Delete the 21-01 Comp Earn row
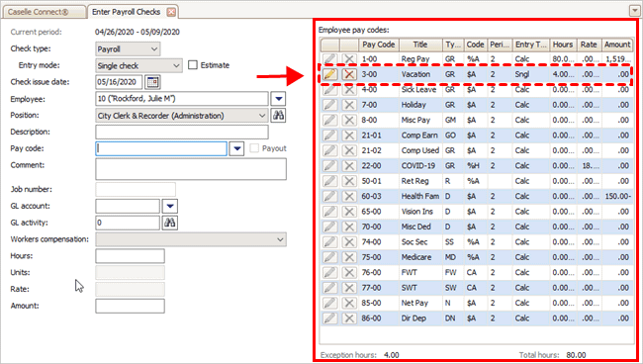Viewport: 643px width, 364px height. 349,136
